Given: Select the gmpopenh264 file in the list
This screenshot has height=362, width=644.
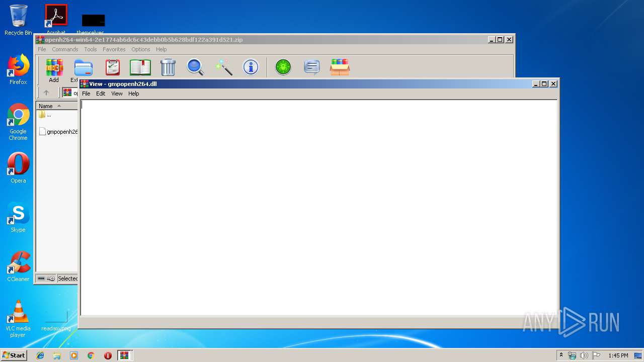Looking at the screenshot, I should [58, 132].
